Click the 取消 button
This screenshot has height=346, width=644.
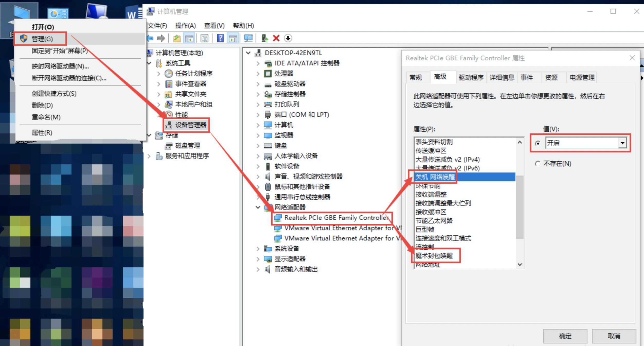(614, 336)
